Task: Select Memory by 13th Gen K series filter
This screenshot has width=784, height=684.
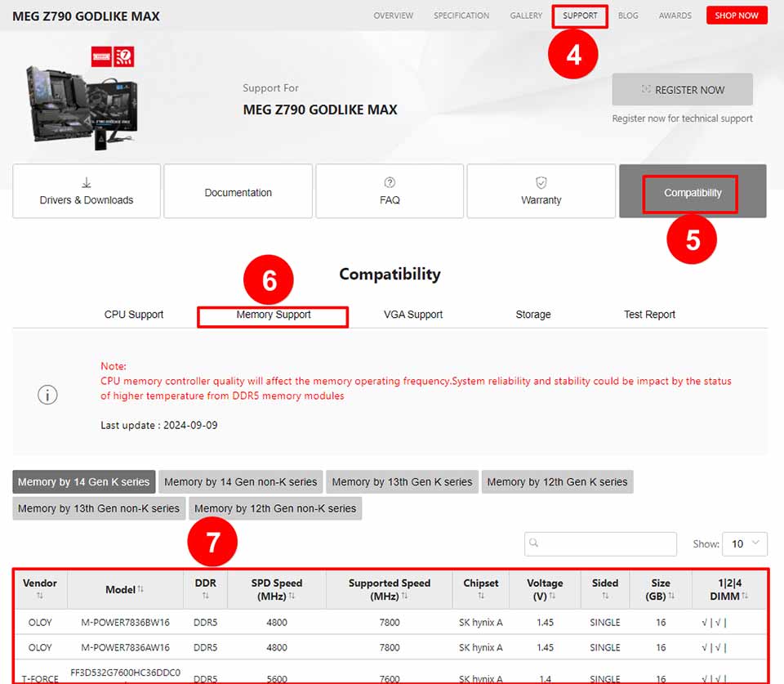Action: (x=402, y=482)
